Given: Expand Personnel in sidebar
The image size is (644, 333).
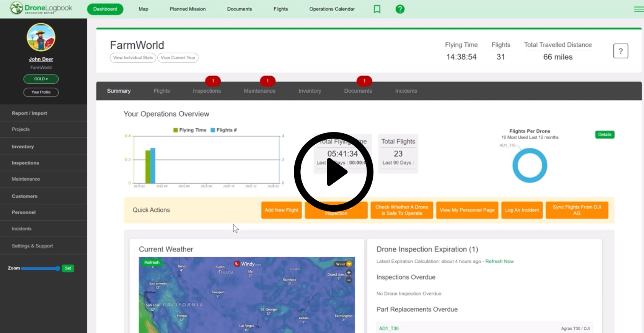Looking at the screenshot, I should tap(44, 212).
